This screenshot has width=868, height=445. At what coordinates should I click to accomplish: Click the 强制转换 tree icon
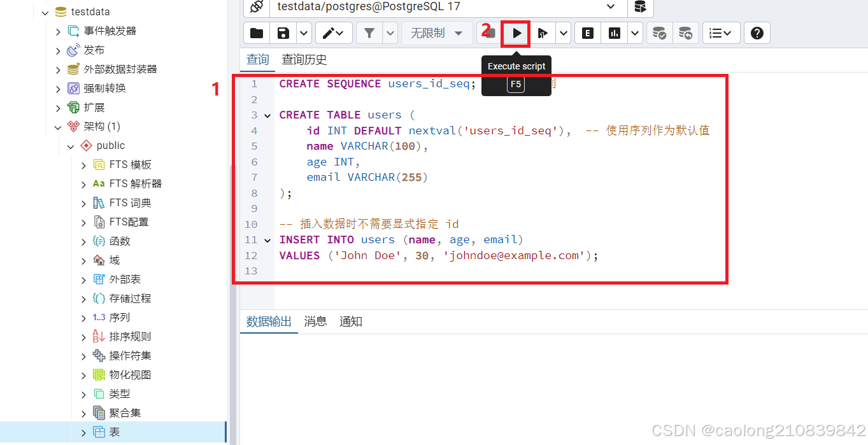pos(73,88)
